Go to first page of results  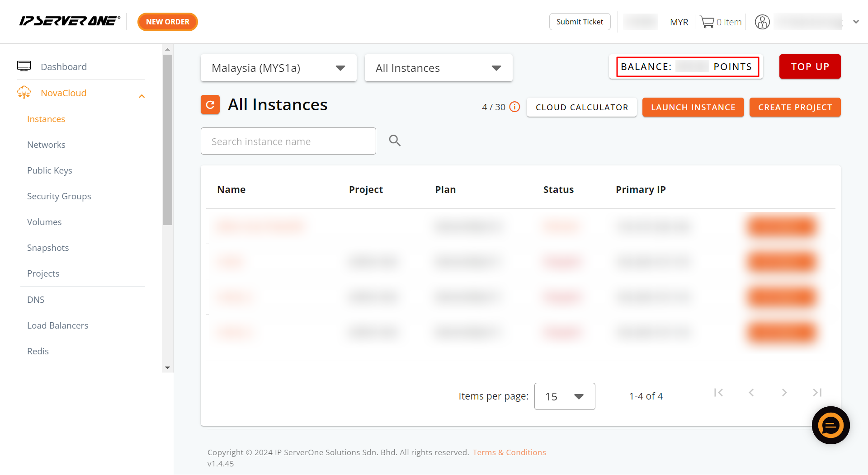pyautogui.click(x=718, y=392)
